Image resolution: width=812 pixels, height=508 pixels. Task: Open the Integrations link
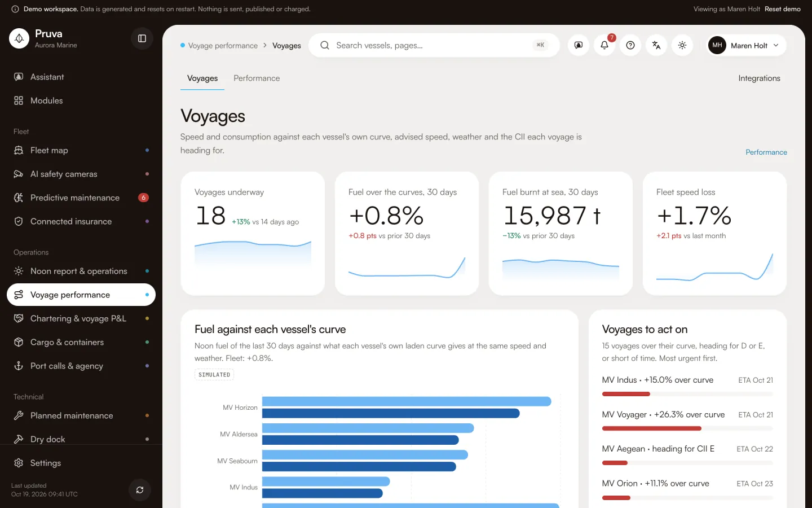coord(759,78)
